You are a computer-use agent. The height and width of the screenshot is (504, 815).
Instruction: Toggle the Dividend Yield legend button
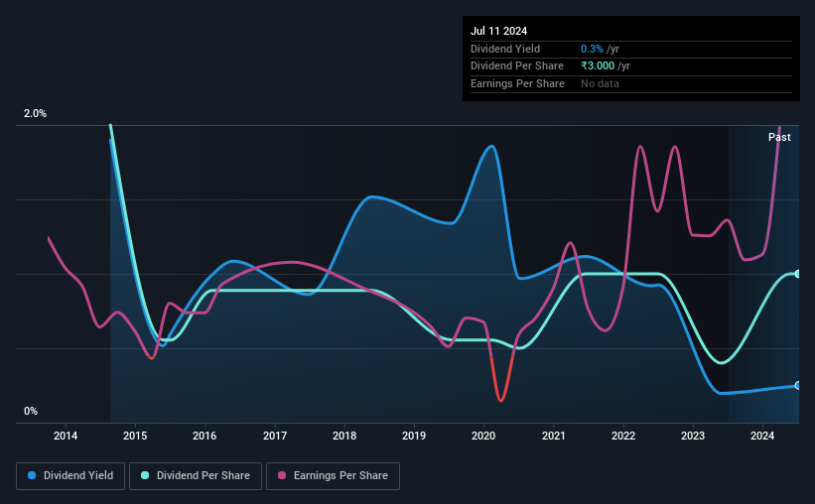tap(70, 476)
